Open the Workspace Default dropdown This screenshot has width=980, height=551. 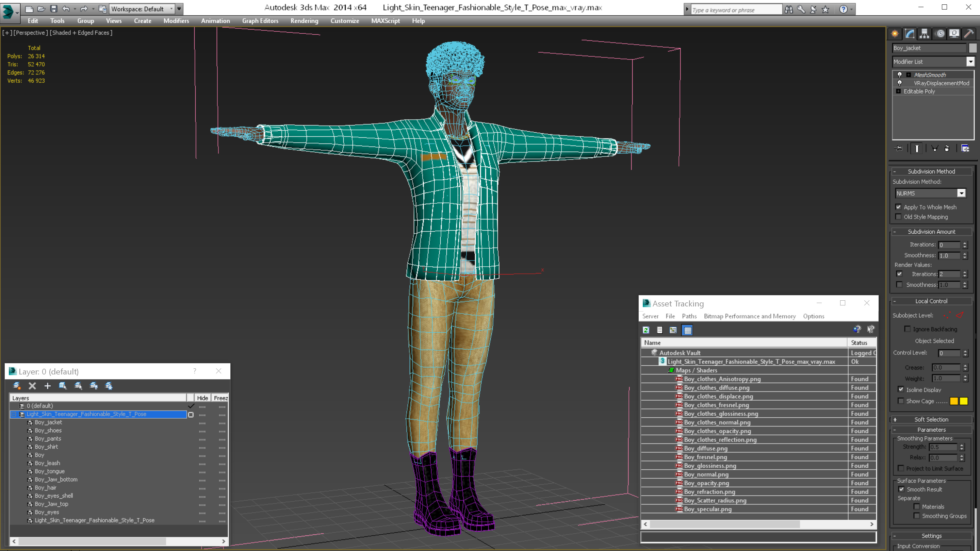(171, 9)
